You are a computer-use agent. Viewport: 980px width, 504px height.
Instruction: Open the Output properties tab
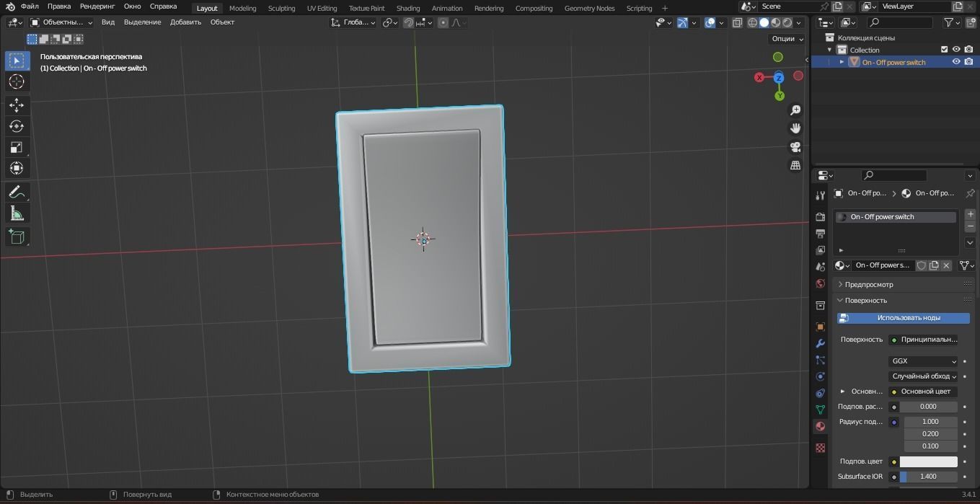click(820, 233)
